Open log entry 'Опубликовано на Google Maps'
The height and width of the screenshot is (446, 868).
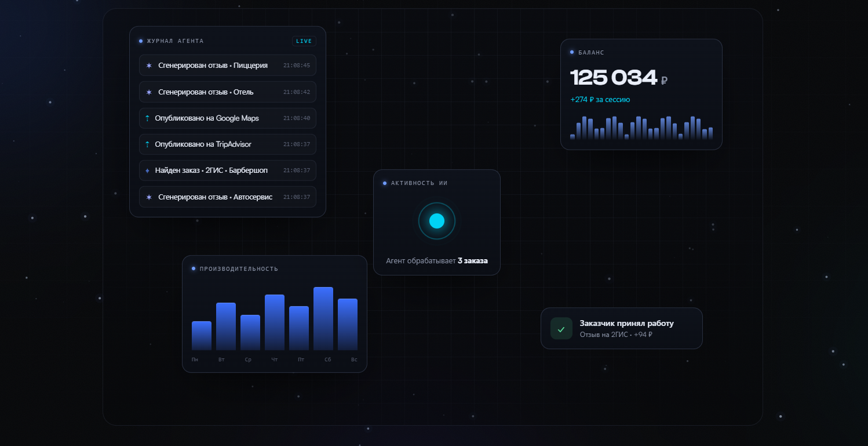pyautogui.click(x=228, y=118)
